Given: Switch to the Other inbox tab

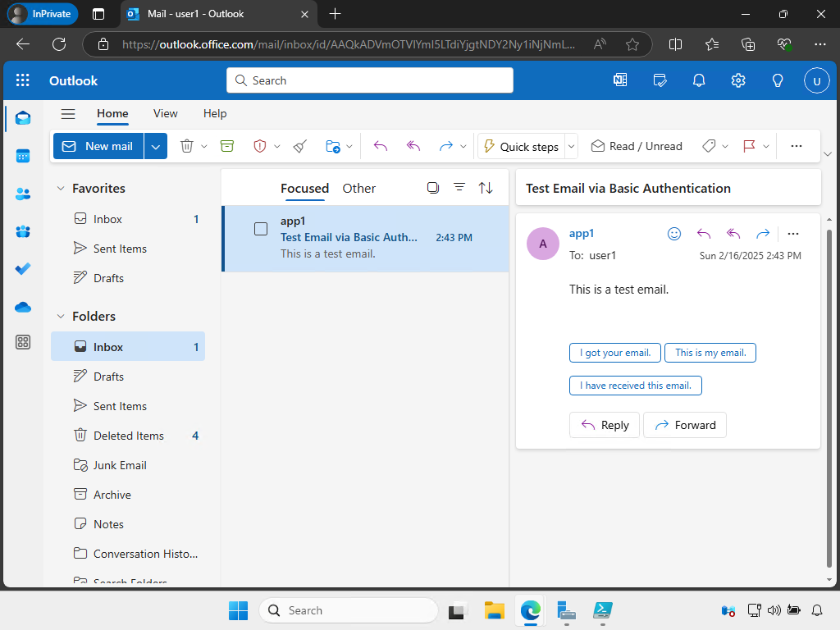Looking at the screenshot, I should click(x=359, y=189).
